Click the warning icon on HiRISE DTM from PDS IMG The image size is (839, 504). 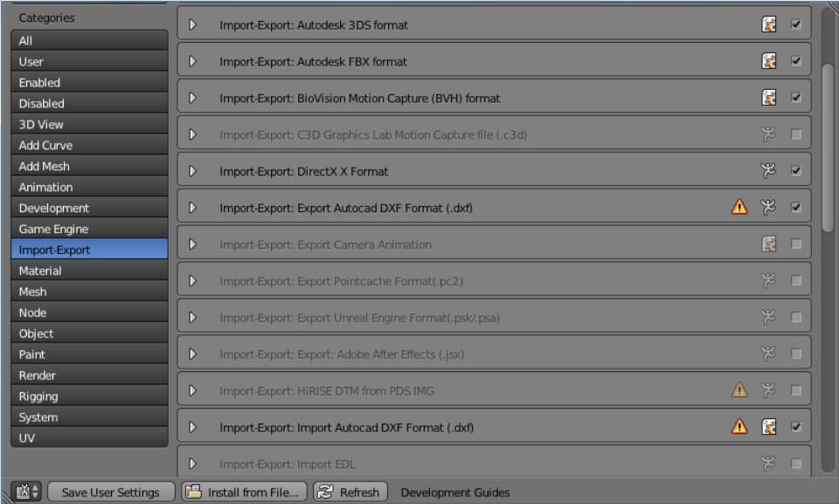[x=739, y=390]
